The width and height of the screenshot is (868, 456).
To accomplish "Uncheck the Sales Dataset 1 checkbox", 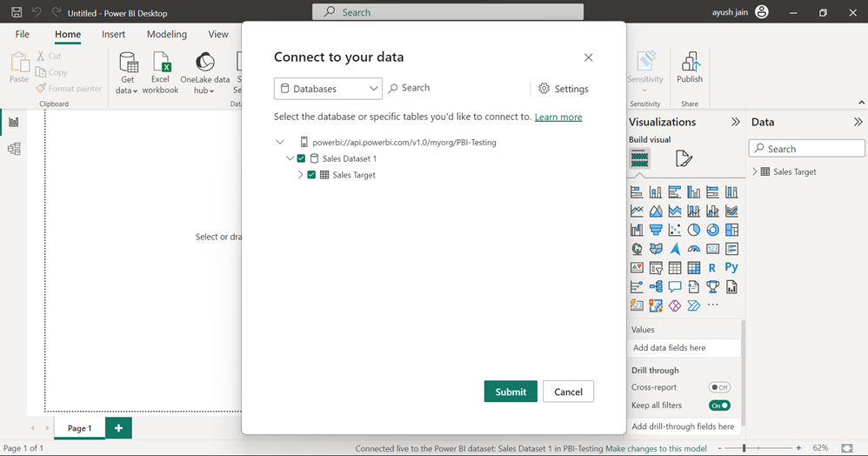I will click(301, 158).
